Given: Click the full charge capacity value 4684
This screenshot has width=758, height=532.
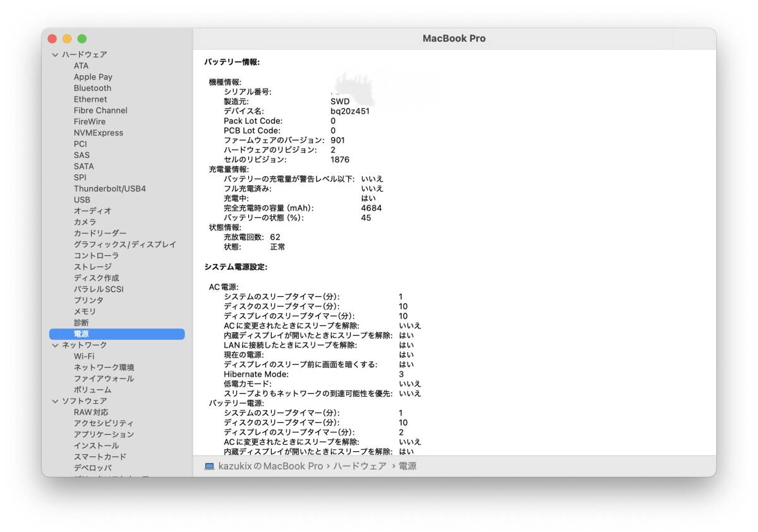Looking at the screenshot, I should (x=371, y=208).
